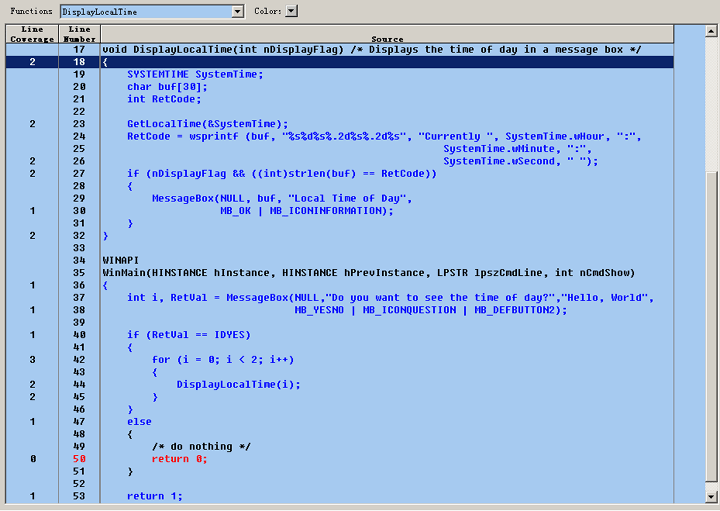Click the WINAPI line
Image resolution: width=720 pixels, height=511 pixels.
(x=120, y=260)
